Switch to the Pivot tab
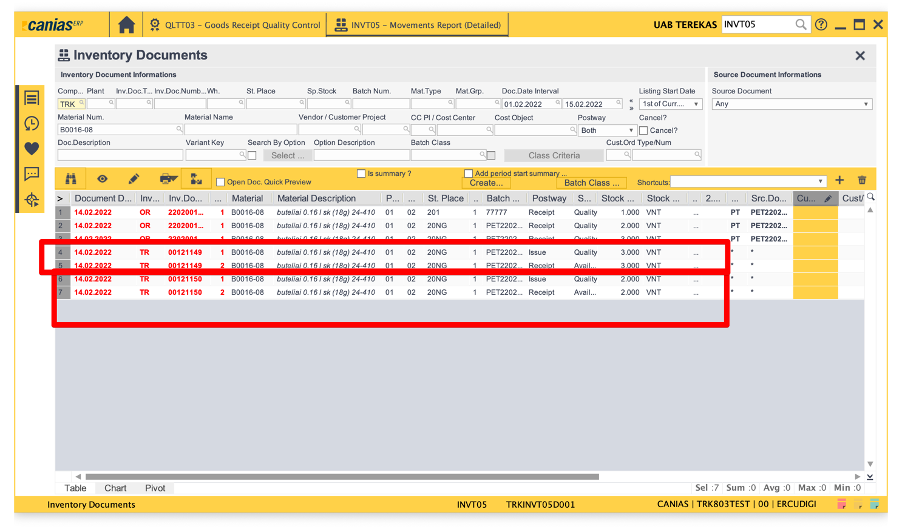Image resolution: width=902 pixels, height=530 pixels. pos(155,488)
